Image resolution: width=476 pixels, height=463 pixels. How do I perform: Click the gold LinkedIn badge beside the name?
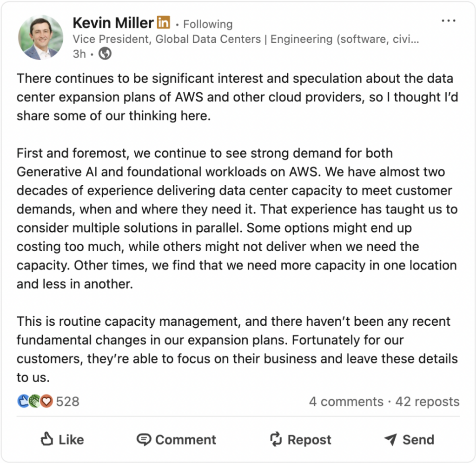163,22
